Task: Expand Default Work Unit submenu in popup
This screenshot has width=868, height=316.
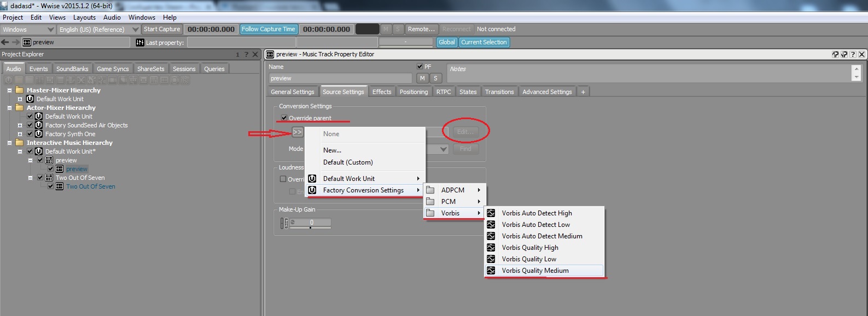Action: point(365,179)
